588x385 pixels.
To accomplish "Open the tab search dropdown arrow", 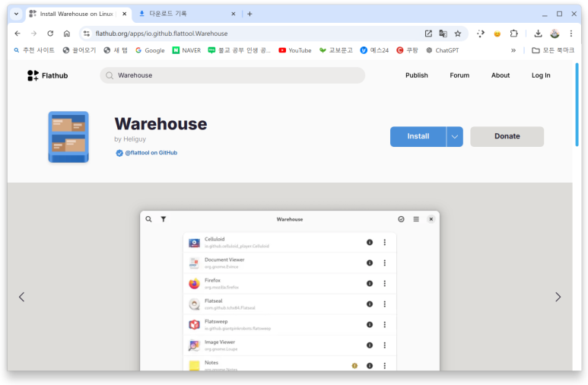I will [16, 14].
